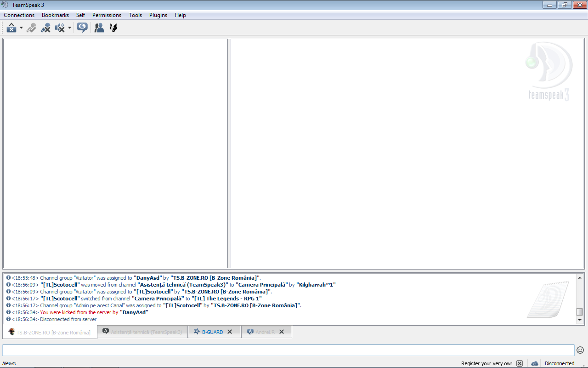Click the News: label in the status bar
This screenshot has height=368, width=588.
9,363
